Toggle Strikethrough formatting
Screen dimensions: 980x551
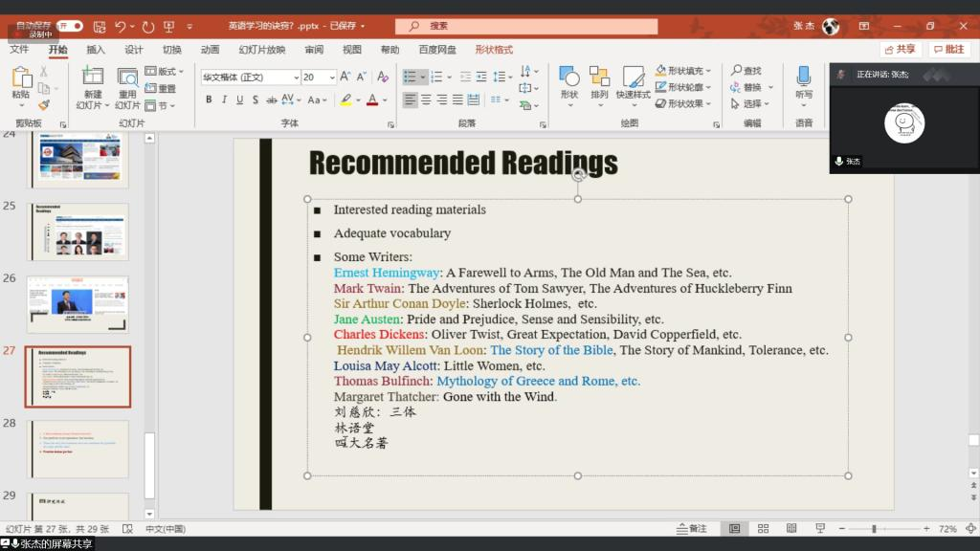pos(271,99)
